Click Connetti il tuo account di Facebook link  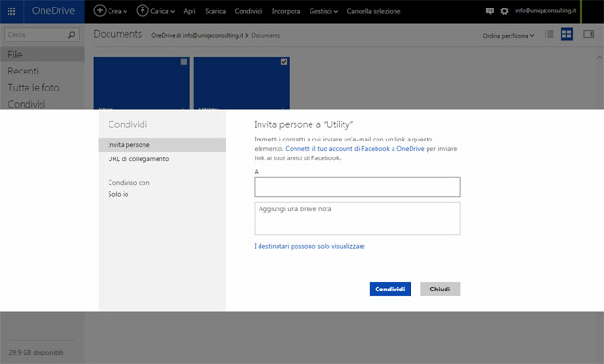click(355, 149)
